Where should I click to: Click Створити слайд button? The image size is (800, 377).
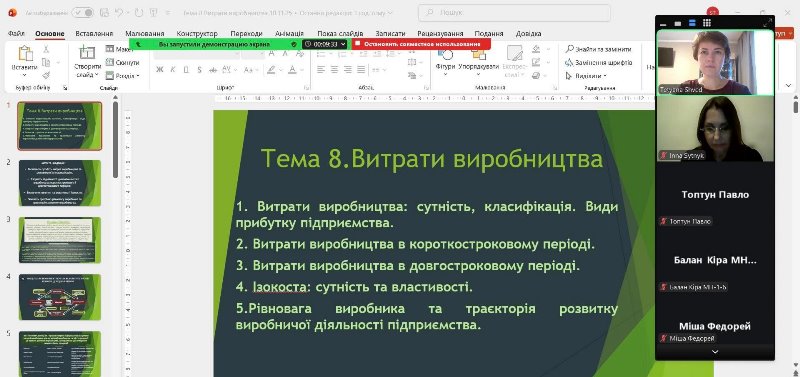click(x=87, y=61)
